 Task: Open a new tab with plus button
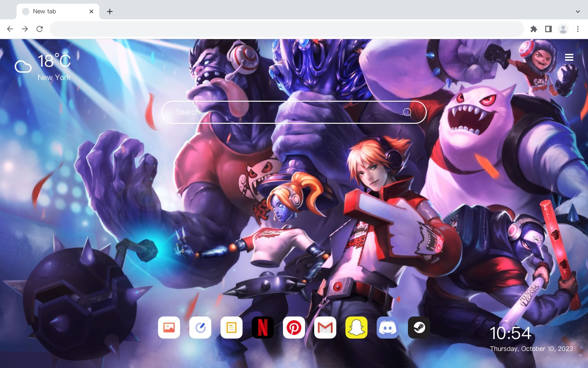[x=109, y=11]
